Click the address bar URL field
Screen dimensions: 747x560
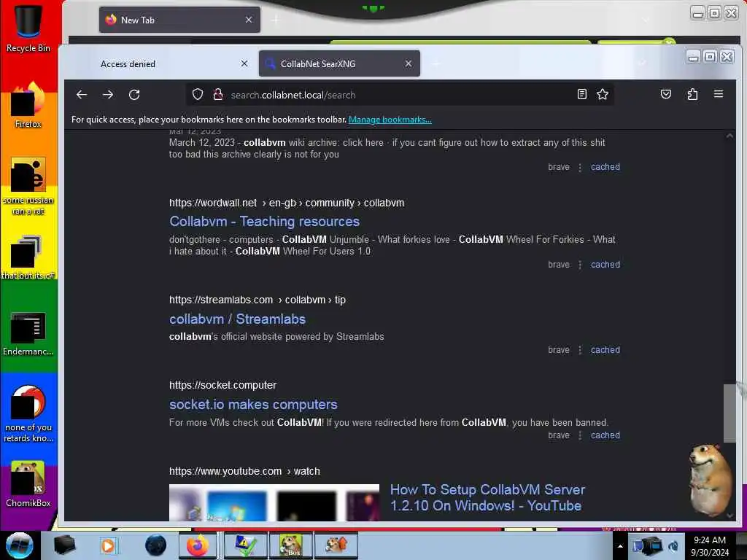click(x=399, y=95)
